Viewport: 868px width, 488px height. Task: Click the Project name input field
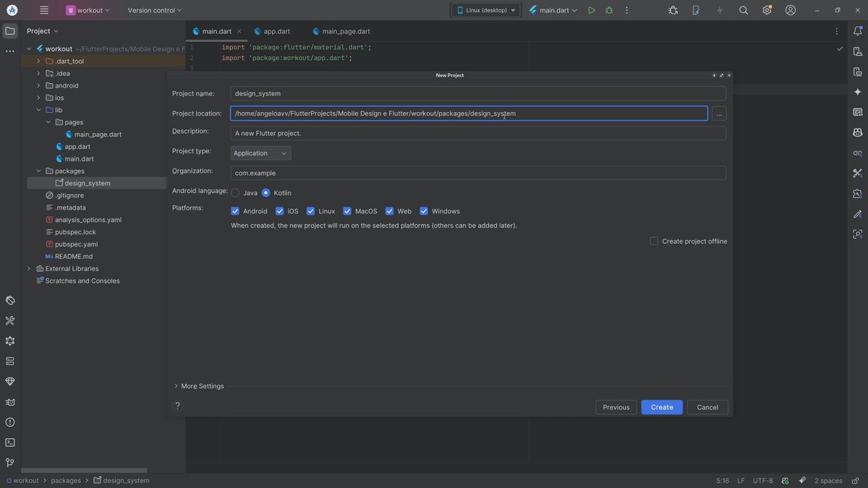click(x=477, y=93)
